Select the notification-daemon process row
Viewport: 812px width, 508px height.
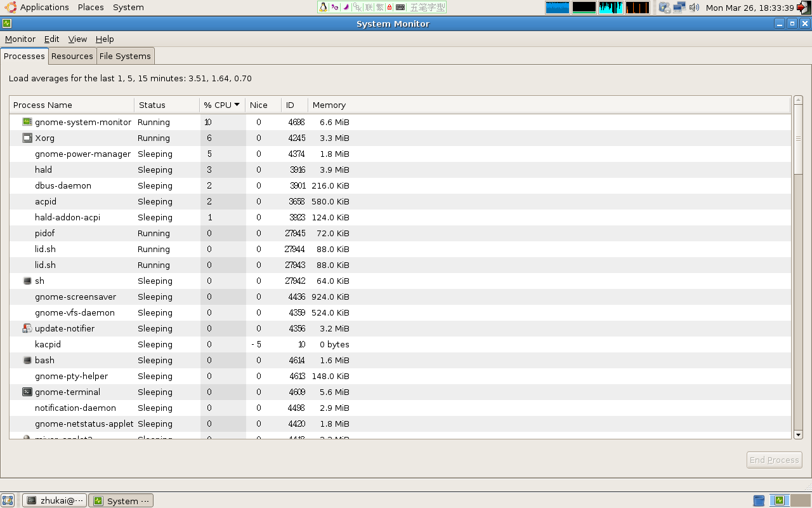pyautogui.click(x=400, y=408)
